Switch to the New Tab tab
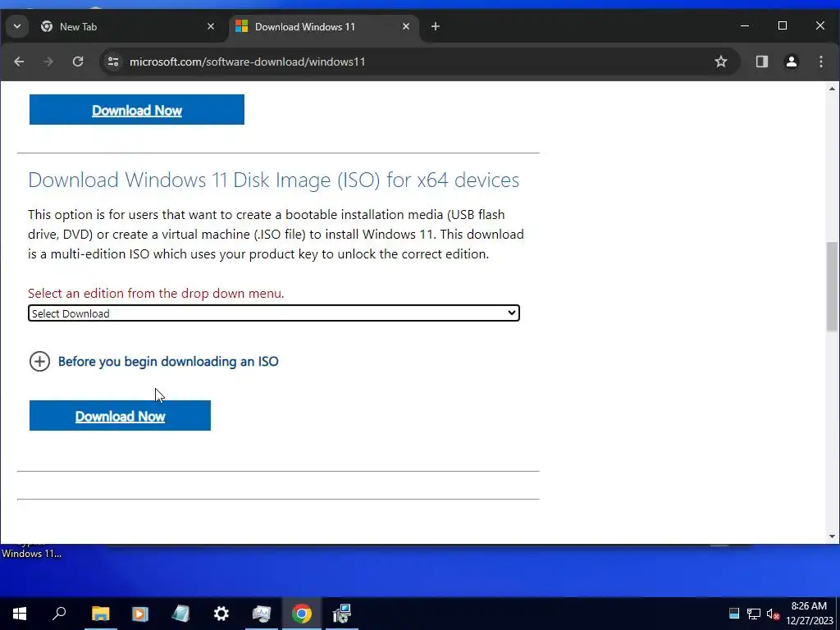 coord(127,26)
